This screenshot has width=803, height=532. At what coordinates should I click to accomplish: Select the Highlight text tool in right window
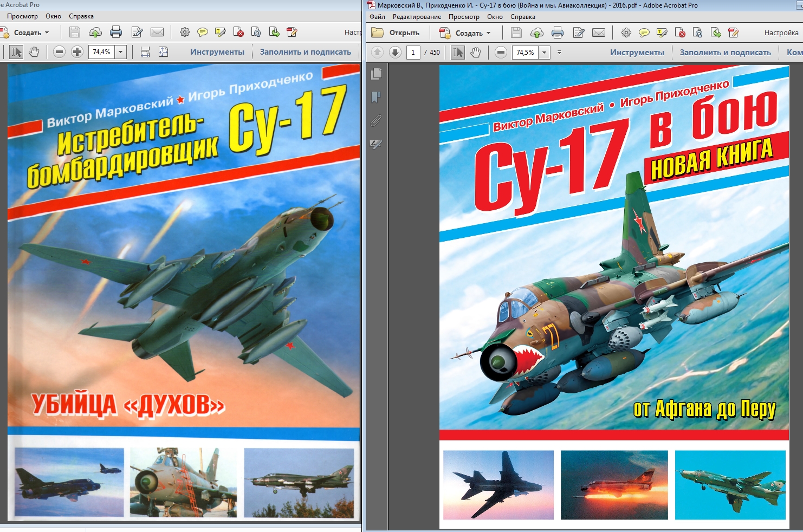(x=662, y=33)
